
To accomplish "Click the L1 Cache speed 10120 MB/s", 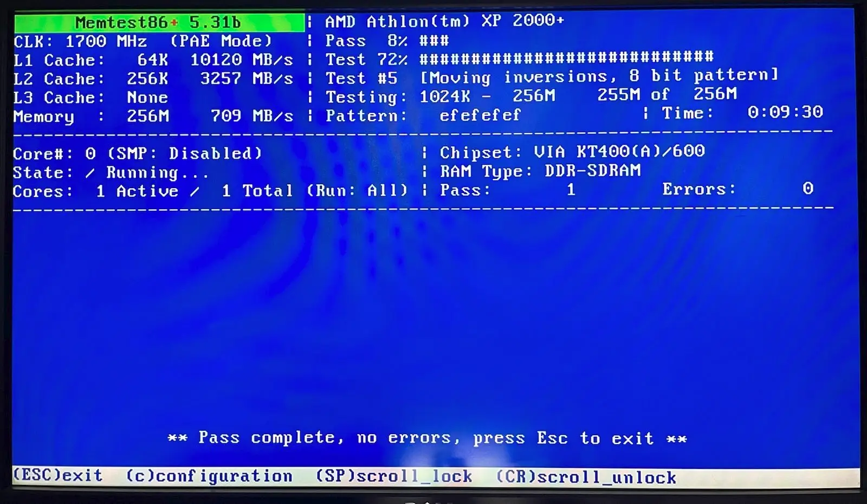I will pyautogui.click(x=241, y=60).
